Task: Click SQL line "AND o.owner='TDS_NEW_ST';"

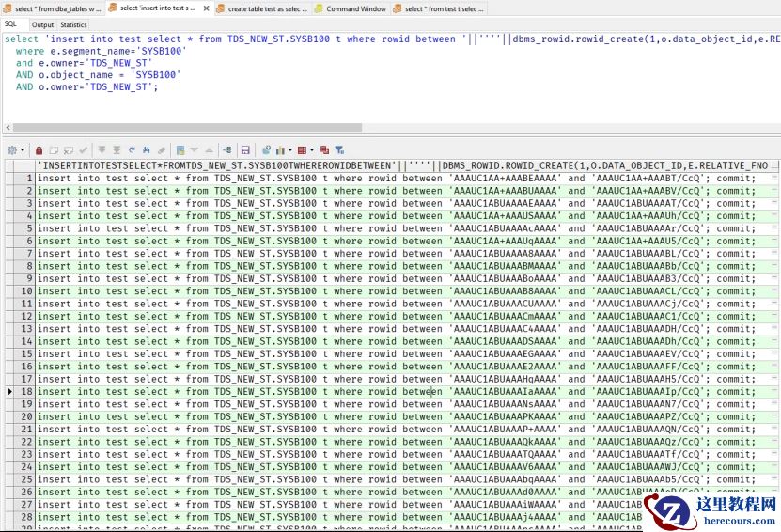Action: [x=86, y=86]
